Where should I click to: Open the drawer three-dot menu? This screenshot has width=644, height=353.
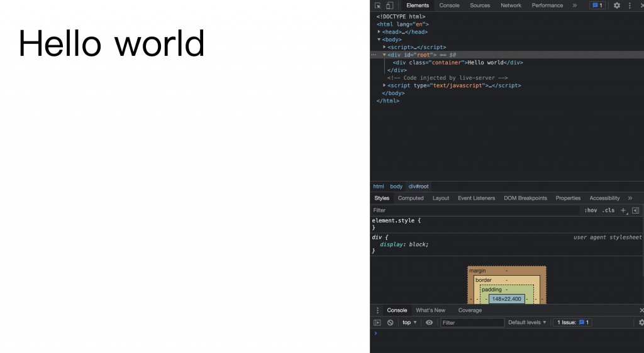pyautogui.click(x=377, y=310)
